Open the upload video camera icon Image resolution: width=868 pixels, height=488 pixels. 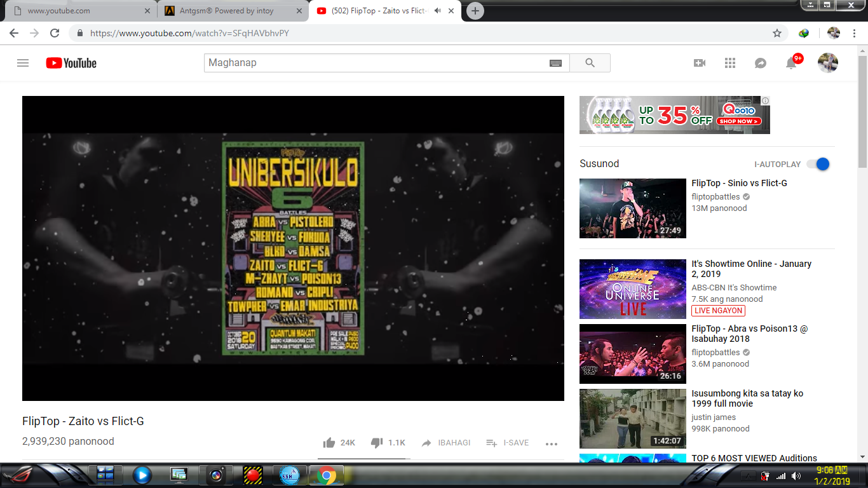coord(700,63)
